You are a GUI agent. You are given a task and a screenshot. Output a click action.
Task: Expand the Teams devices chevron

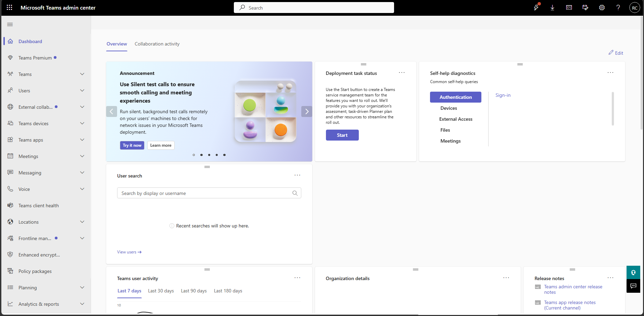point(82,123)
